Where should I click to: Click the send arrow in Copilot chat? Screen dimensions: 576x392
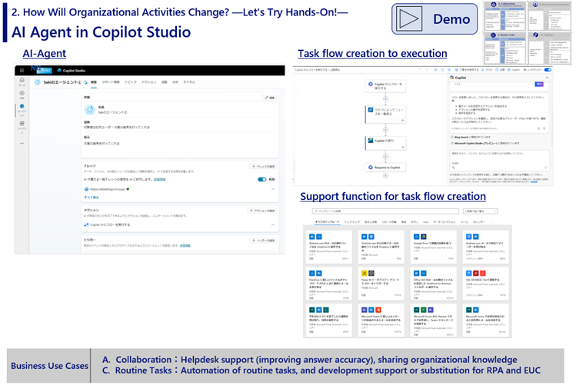point(546,168)
